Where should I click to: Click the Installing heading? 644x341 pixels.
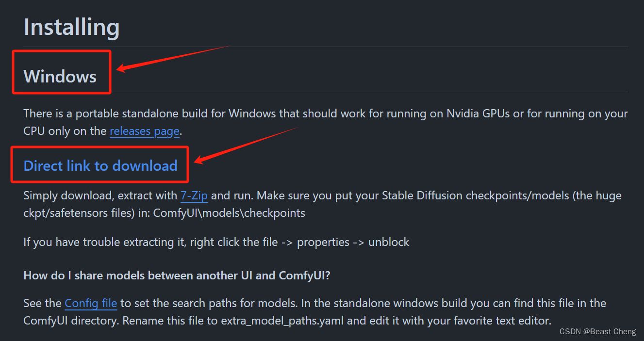[71, 27]
